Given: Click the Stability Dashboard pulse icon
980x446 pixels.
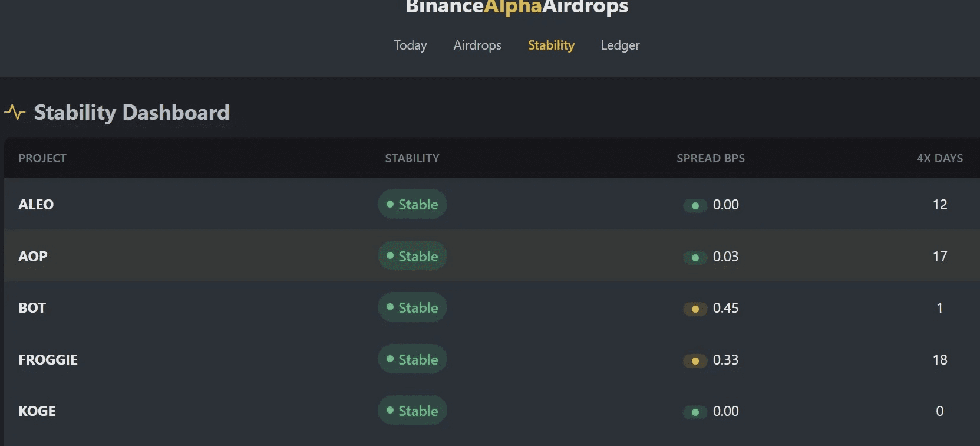Looking at the screenshot, I should click(15, 112).
